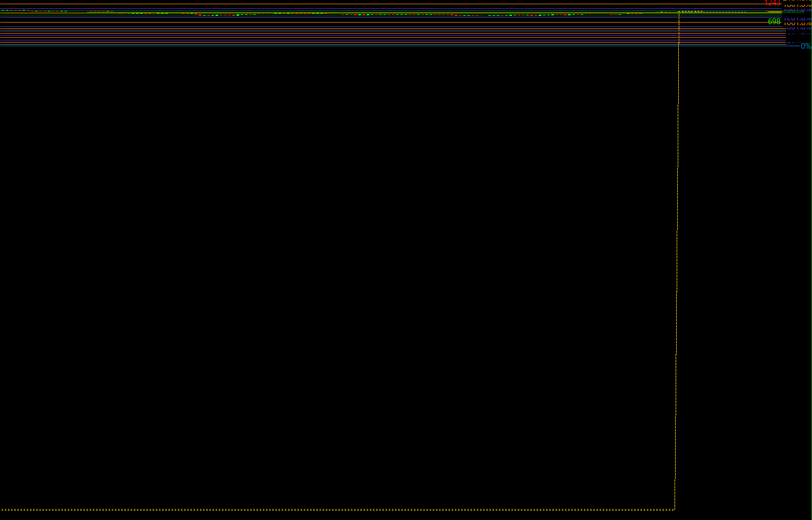
Task: Click the blue 0% level label
Action: tap(806, 46)
